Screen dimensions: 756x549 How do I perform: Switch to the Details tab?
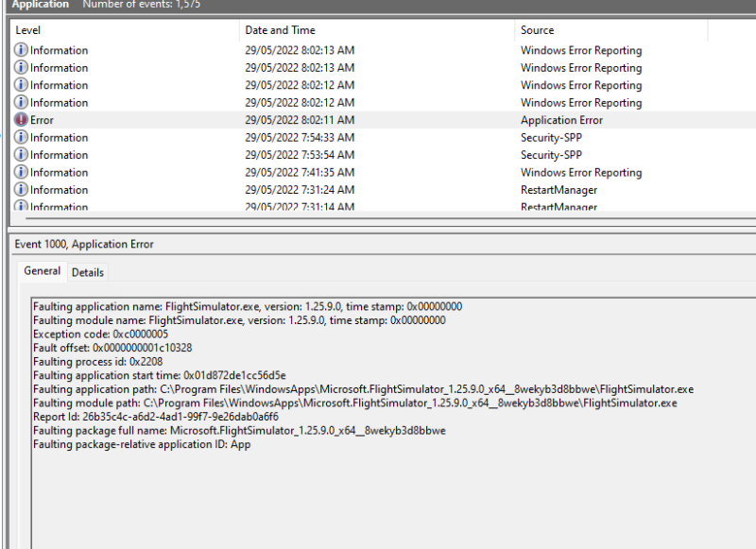pos(88,272)
